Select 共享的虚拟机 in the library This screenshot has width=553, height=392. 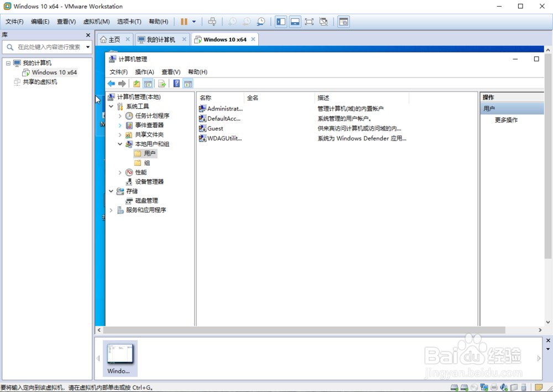tap(40, 82)
